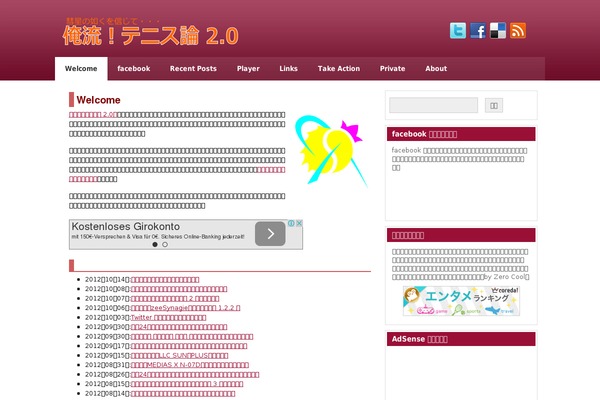Image resolution: width=600 pixels, height=400 pixels.
Task: Select the first ad carousel dot
Action: [155, 244]
